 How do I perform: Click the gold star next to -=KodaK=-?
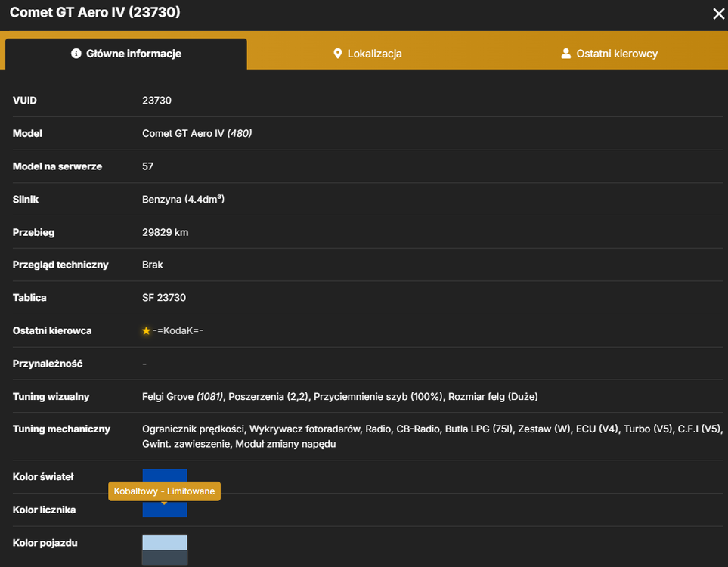(146, 330)
